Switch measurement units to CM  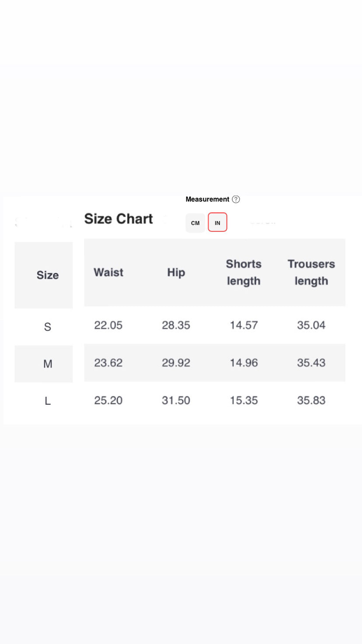coord(195,223)
